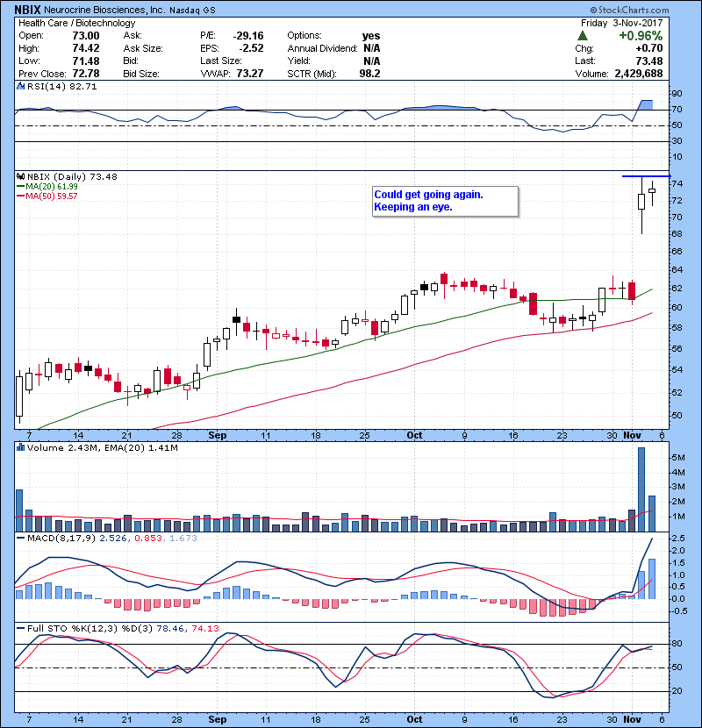Viewport: 702px width, 728px height.
Task: Click the NBIX ticker symbol in header
Action: coord(32,9)
